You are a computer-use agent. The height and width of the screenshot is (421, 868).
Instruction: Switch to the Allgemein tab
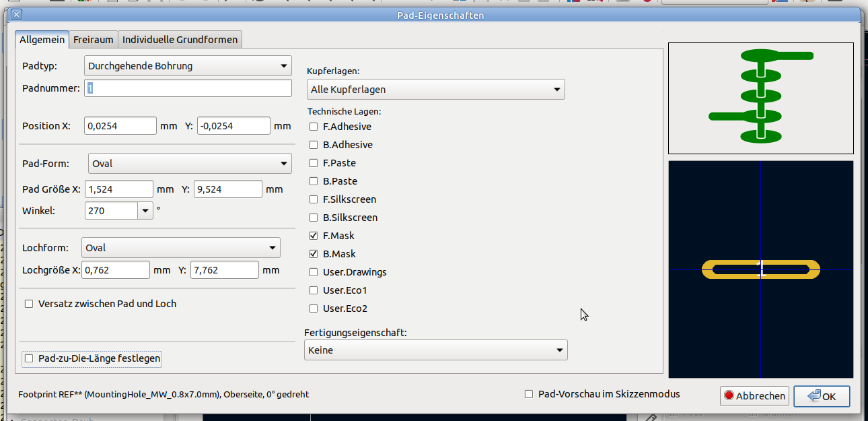(42, 40)
